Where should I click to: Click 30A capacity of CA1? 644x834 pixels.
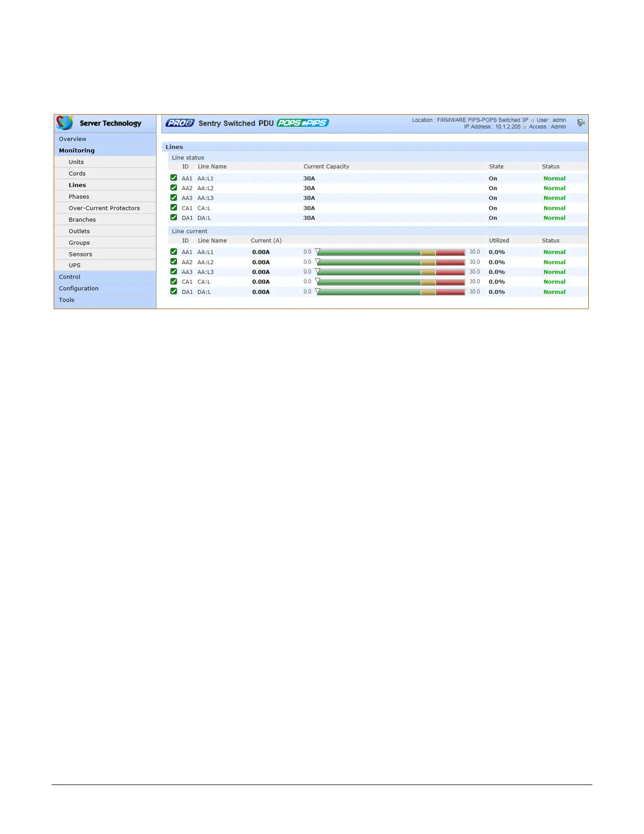pyautogui.click(x=309, y=208)
